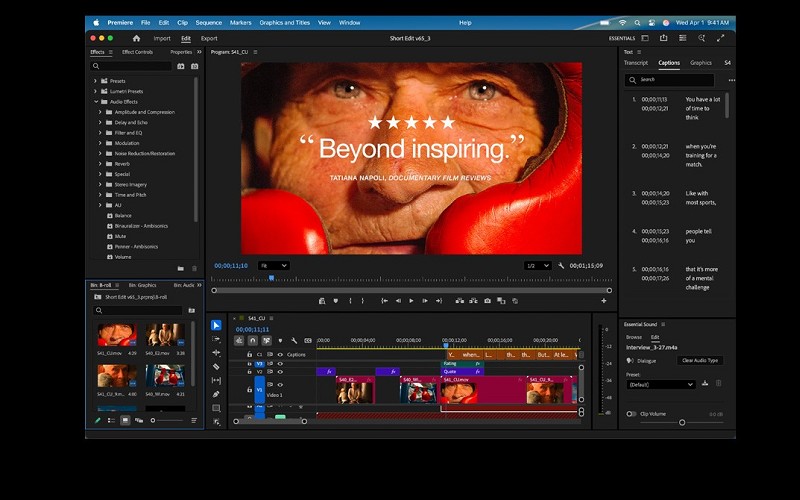Collapse Audio Effects folder

[x=95, y=102]
